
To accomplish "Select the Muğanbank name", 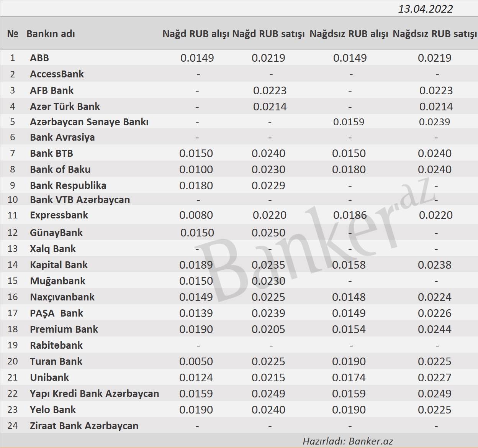I will [58, 281].
